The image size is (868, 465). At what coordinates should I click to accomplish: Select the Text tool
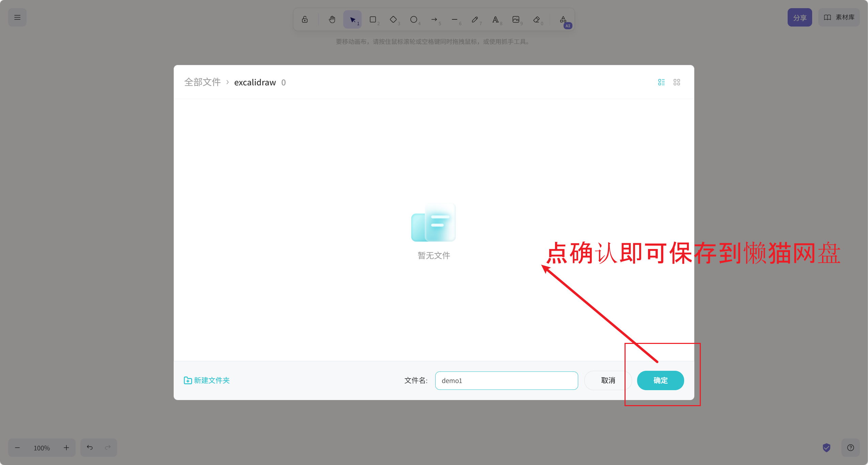[x=495, y=19]
